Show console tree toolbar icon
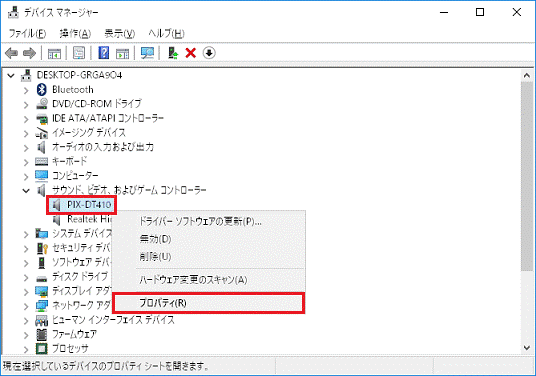536x376 pixels. [x=54, y=53]
